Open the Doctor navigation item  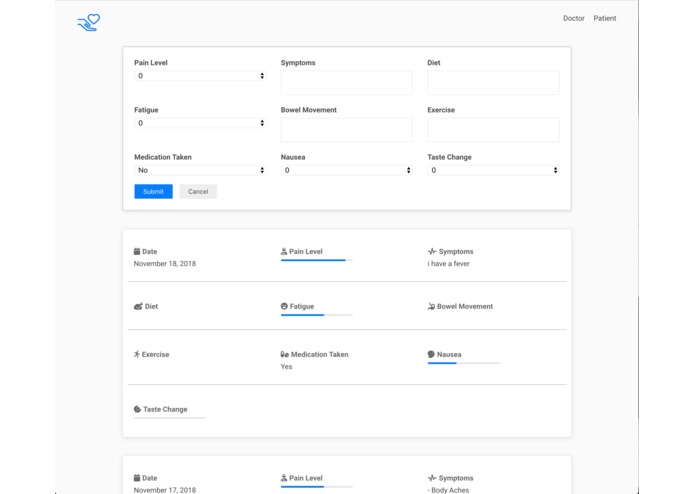pos(574,18)
